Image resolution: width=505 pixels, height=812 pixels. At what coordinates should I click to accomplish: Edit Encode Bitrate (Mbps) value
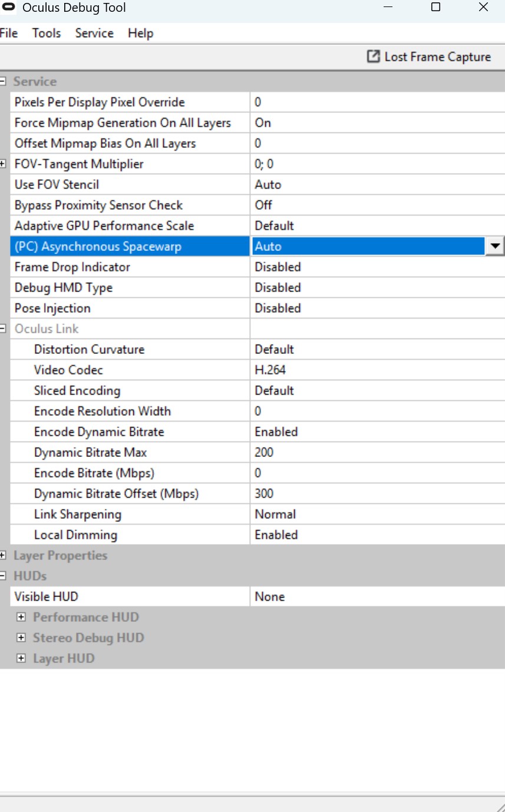point(377,473)
